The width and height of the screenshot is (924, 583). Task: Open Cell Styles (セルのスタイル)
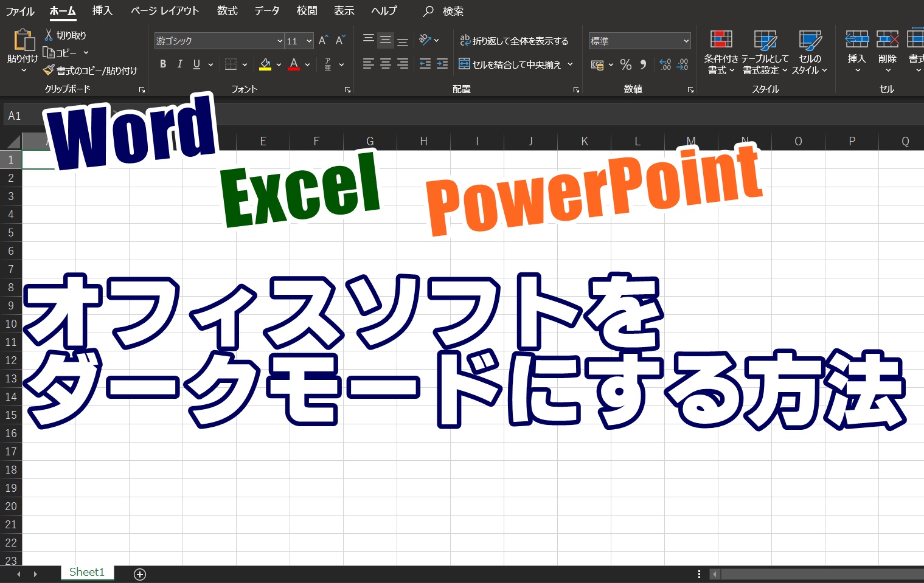(810, 52)
